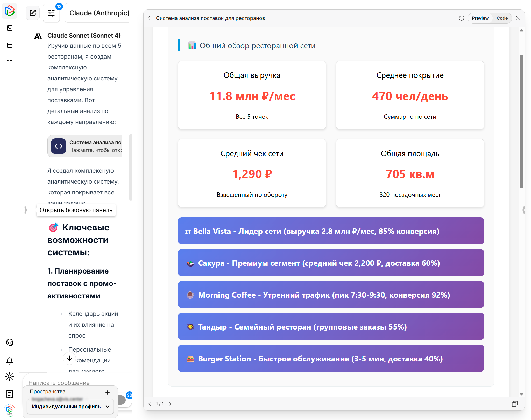Click the Morning Coffee traffic banner
The width and height of the screenshot is (531, 420).
point(331,295)
